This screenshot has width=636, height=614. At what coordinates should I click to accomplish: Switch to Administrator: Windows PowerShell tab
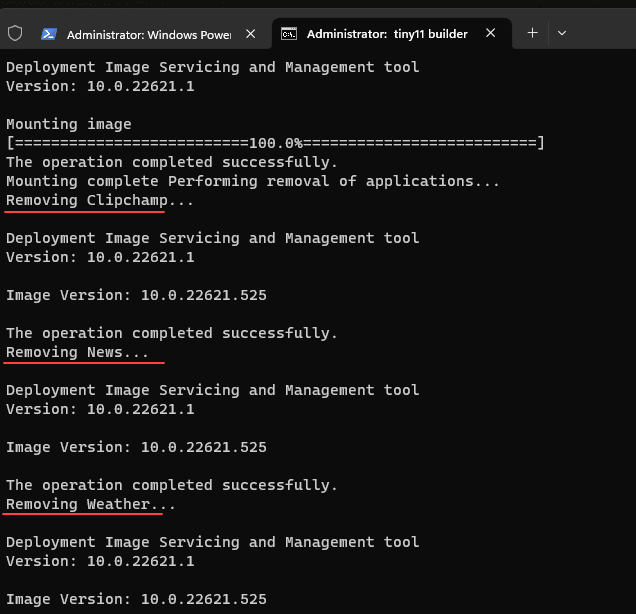pos(148,34)
